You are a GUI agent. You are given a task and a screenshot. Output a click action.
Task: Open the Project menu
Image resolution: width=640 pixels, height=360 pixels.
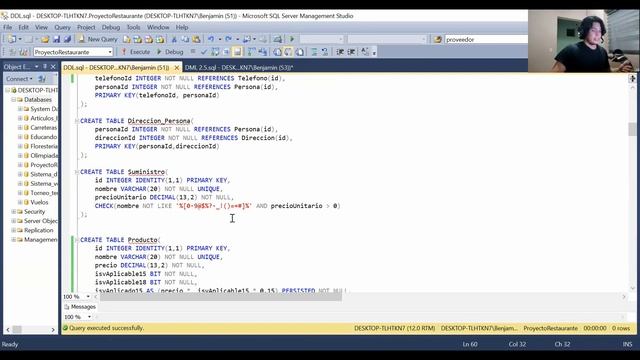pos(86,27)
